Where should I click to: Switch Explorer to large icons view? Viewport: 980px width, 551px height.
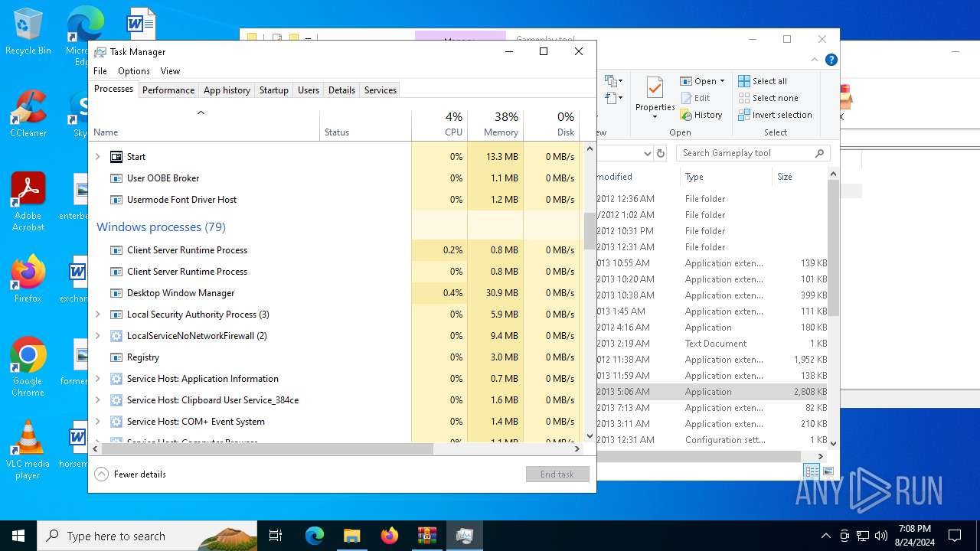(x=828, y=471)
